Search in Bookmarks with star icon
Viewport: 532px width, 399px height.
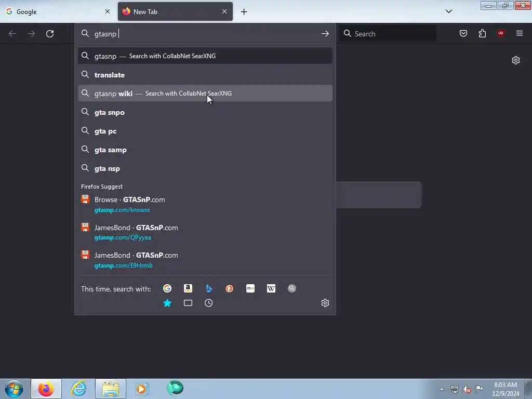(x=167, y=303)
